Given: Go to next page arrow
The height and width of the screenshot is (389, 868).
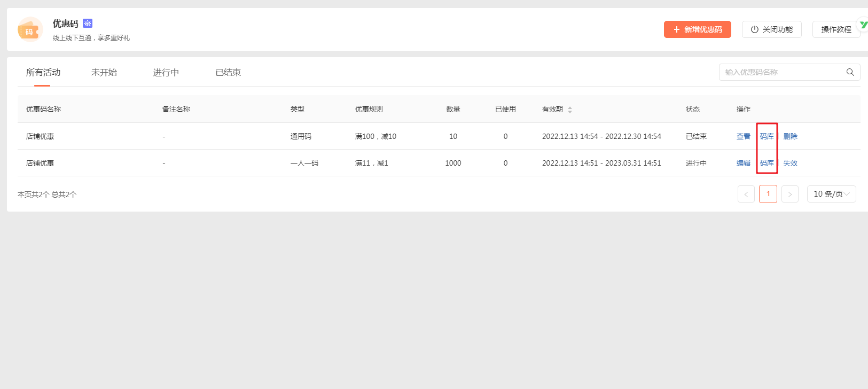Looking at the screenshot, I should 790,194.
